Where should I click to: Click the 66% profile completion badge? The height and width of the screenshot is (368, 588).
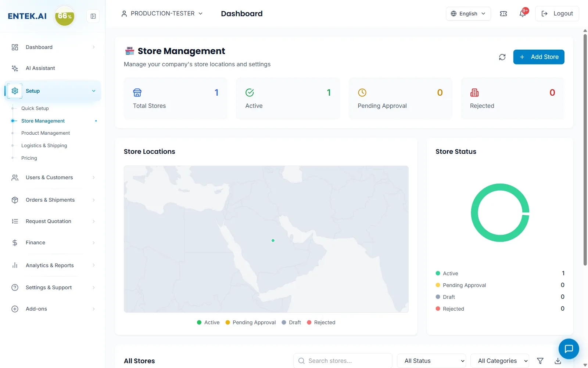[65, 16]
